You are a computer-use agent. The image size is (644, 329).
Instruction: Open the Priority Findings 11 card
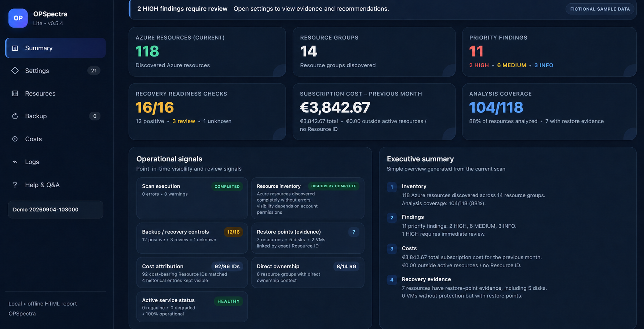pyautogui.click(x=549, y=52)
